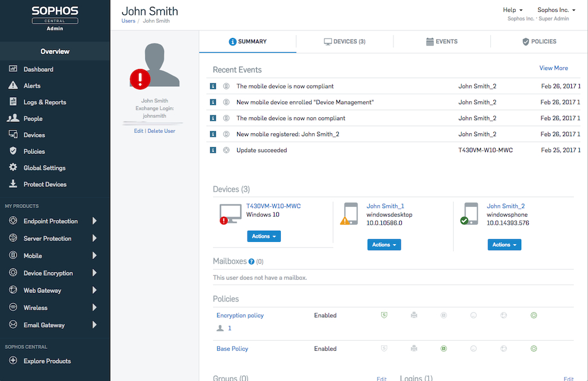Viewport: 588px width, 381px height.
Task: Click the Endpoint Protection product icon
Action: click(x=13, y=221)
